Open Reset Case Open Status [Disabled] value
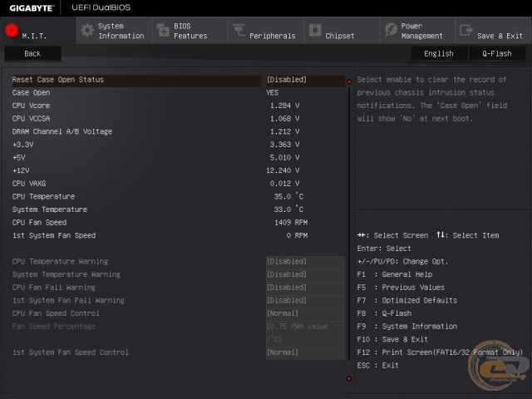532x399 pixels. pos(305,80)
